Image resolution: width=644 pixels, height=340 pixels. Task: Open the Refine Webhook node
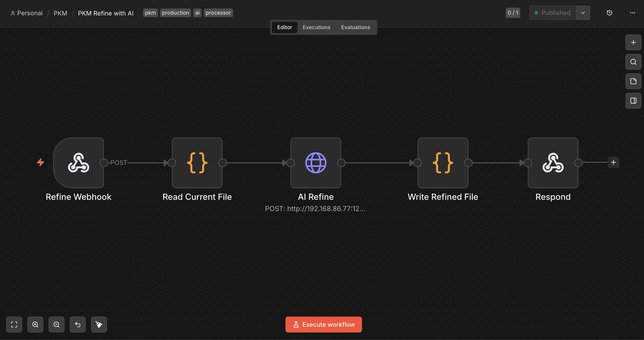pyautogui.click(x=78, y=163)
